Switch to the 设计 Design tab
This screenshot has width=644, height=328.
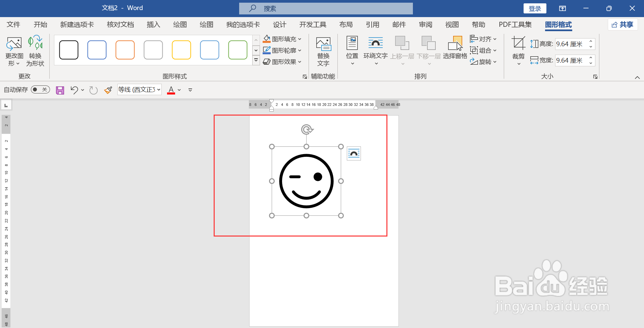point(280,24)
